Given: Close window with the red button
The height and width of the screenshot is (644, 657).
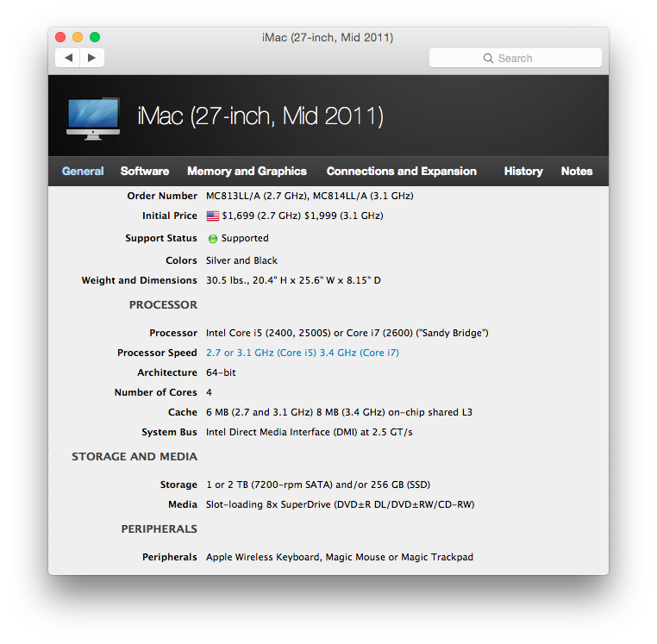Looking at the screenshot, I should (x=60, y=37).
